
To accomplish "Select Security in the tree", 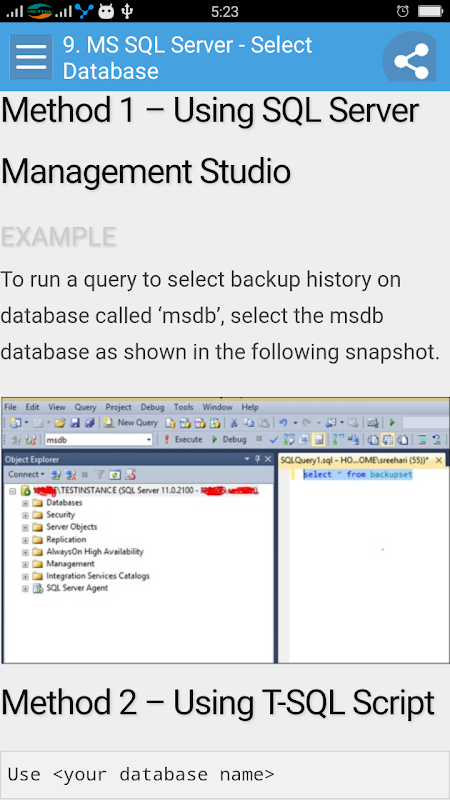I will tap(60, 515).
